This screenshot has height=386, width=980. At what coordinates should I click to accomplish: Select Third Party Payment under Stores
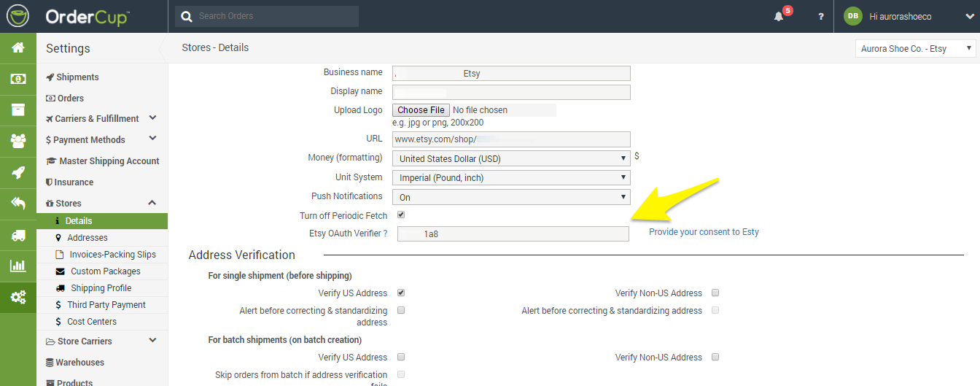point(102,304)
